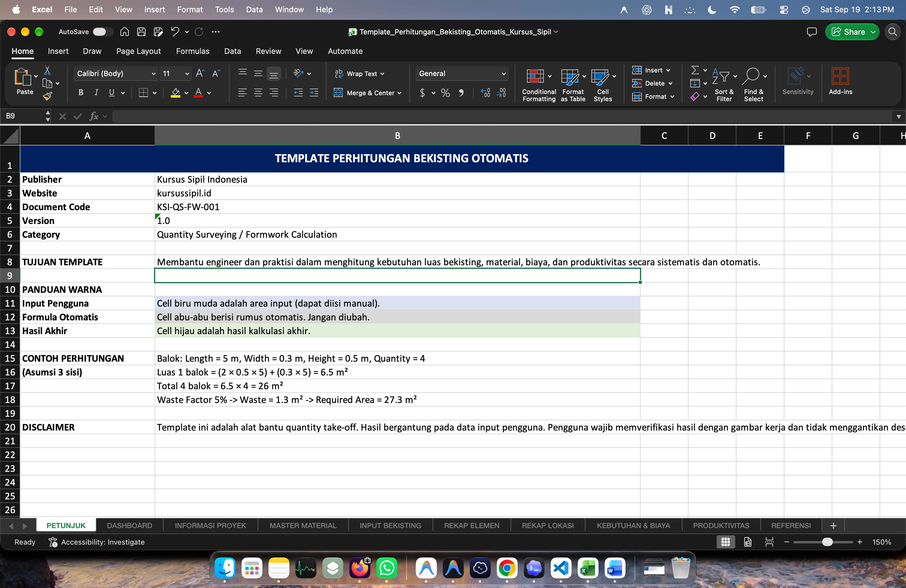The width and height of the screenshot is (906, 588).
Task: Click the Home icon in title bar
Action: 124,32
